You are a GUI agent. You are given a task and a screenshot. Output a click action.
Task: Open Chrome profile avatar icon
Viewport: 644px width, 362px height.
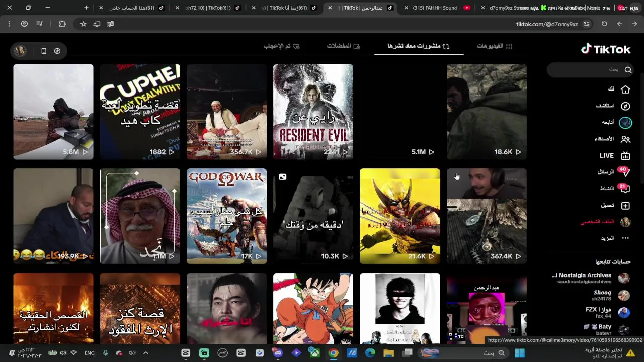[x=24, y=24]
